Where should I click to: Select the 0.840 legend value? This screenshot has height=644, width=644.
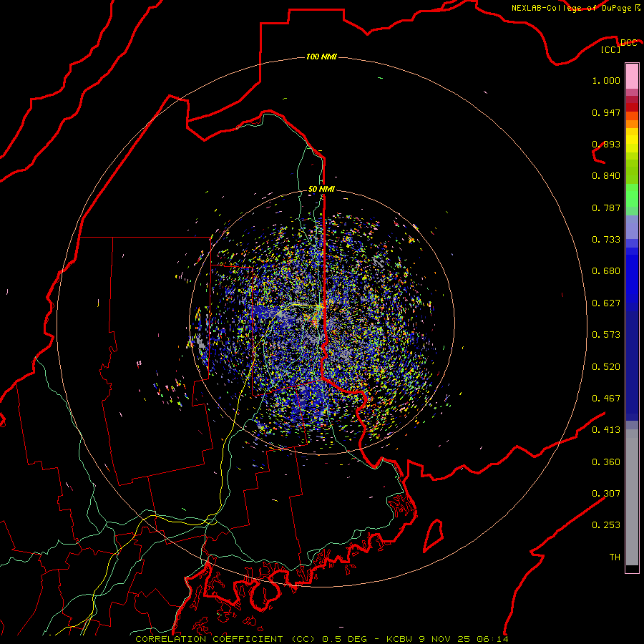pyautogui.click(x=606, y=176)
